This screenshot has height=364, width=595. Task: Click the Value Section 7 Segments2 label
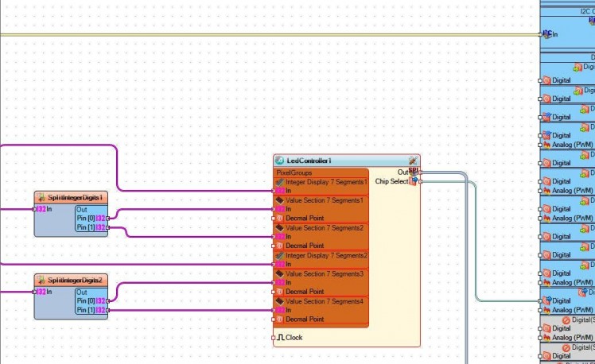click(x=325, y=228)
